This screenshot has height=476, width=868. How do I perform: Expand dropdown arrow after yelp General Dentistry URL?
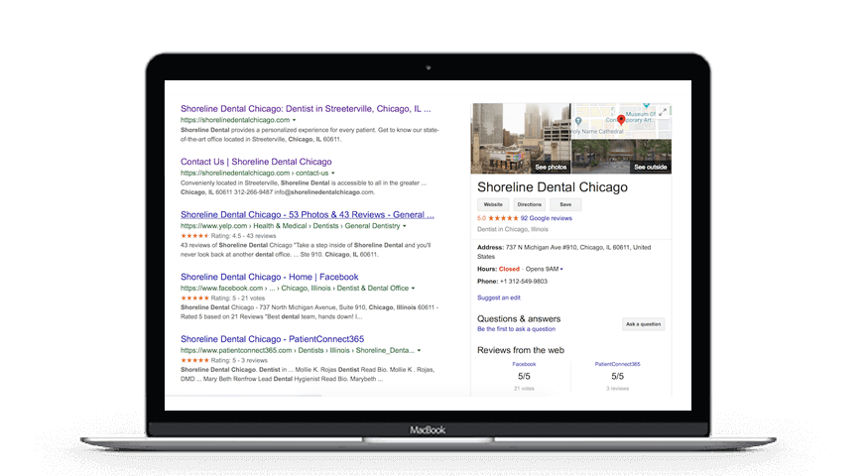404,226
